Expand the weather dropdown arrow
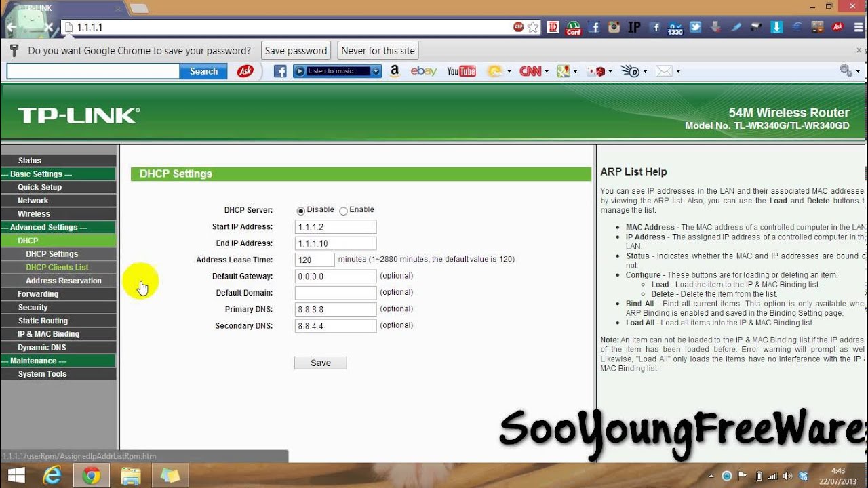 point(509,72)
